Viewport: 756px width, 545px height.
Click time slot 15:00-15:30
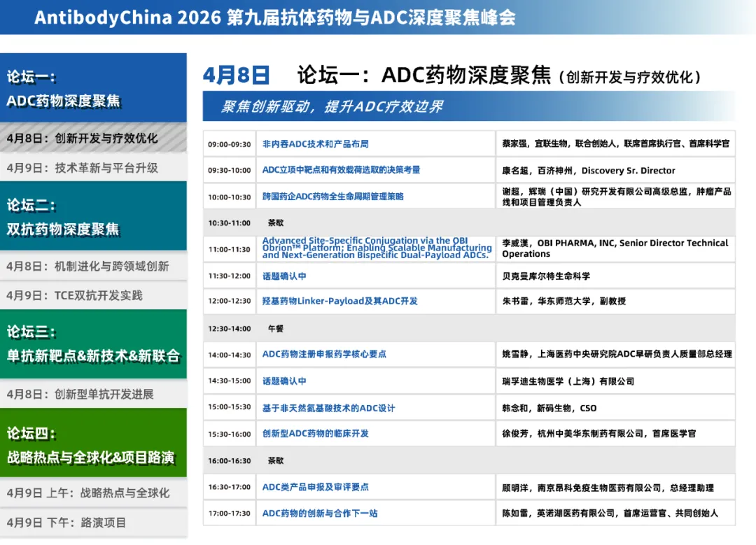[x=230, y=406]
